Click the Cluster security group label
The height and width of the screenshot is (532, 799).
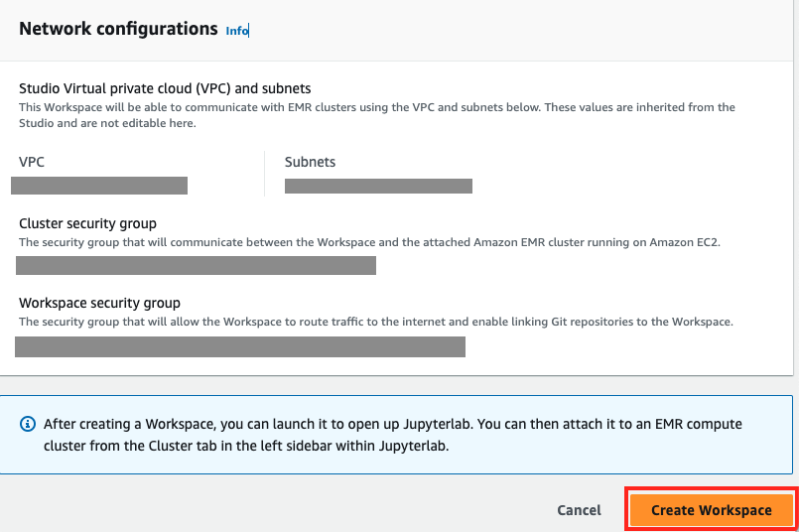point(87,223)
